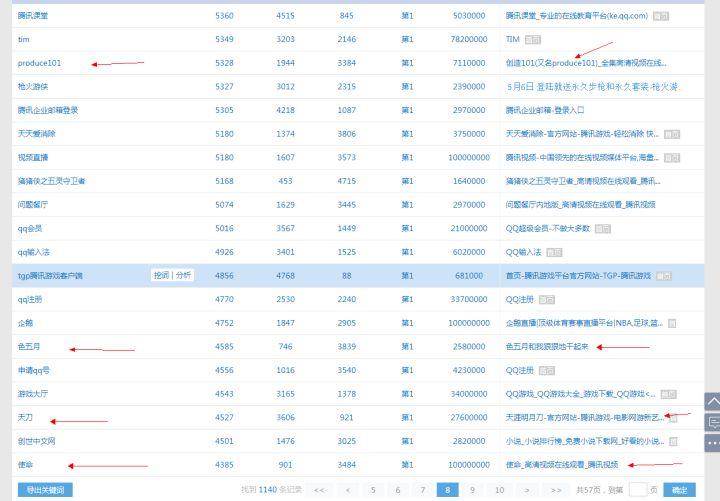Open snapshot badge next to TIM title
Image resolution: width=720 pixels, height=501 pixels.
[533, 39]
